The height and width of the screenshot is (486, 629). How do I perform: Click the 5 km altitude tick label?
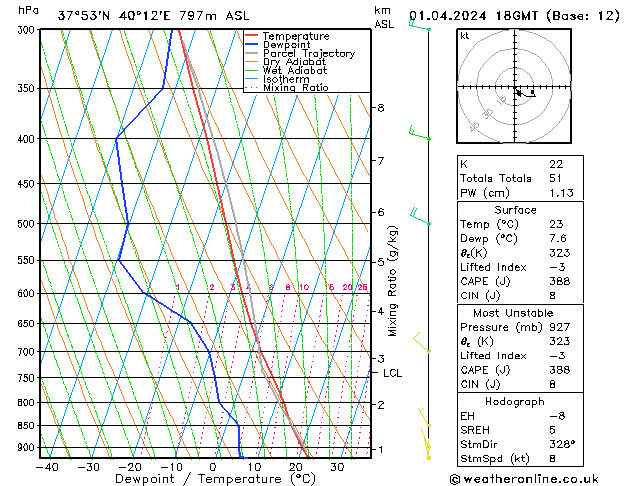point(381,262)
